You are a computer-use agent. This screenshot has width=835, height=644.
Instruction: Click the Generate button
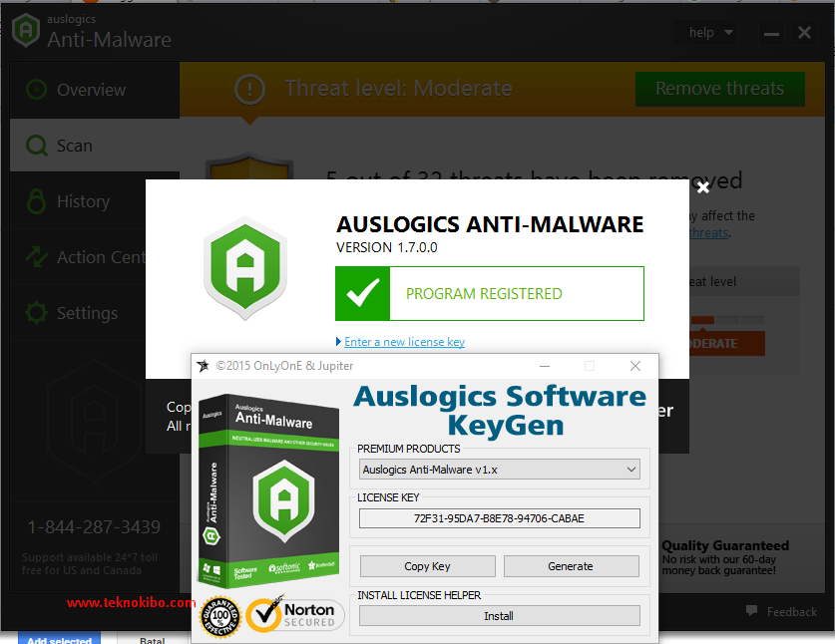point(571,566)
